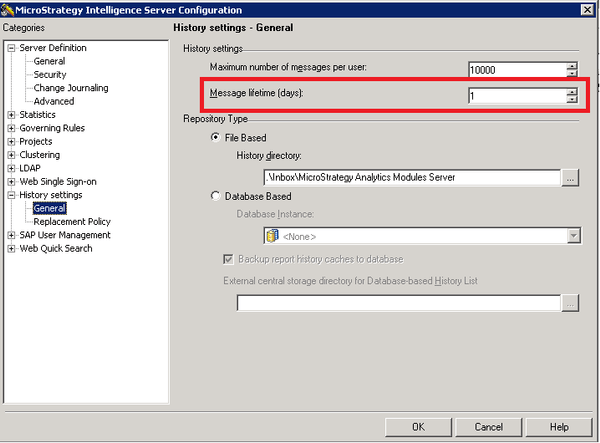Select History settings label in tree
Screen dimensions: 600x443
coord(51,195)
